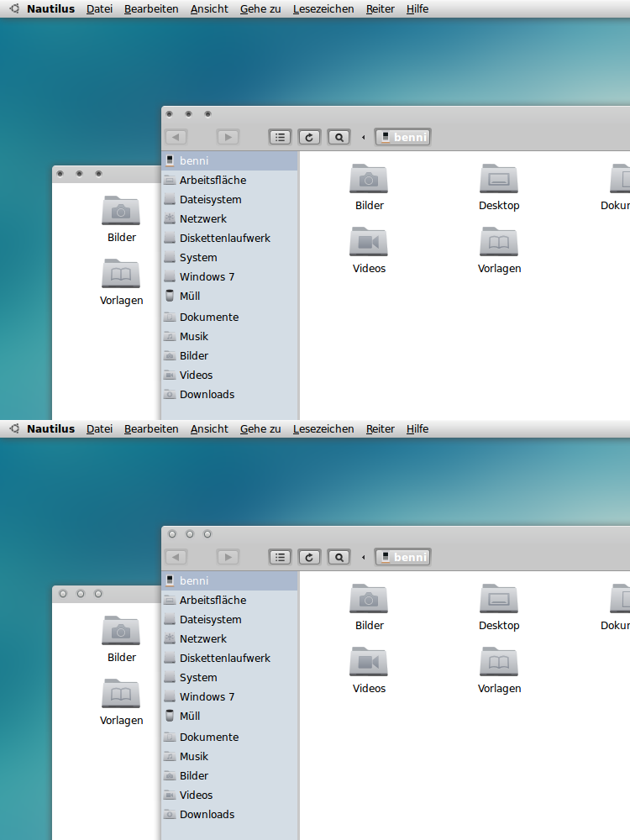Select Diskettenlaufwerk in upper sidebar

tap(229, 238)
